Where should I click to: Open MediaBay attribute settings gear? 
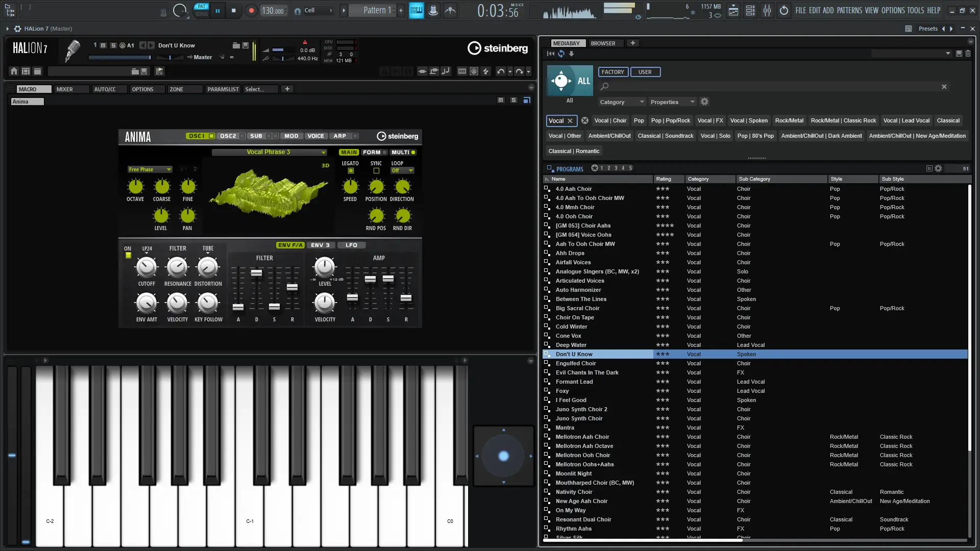pyautogui.click(x=704, y=102)
